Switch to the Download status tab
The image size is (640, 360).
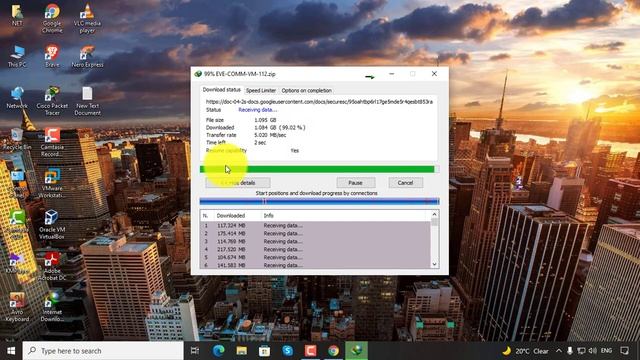click(222, 90)
